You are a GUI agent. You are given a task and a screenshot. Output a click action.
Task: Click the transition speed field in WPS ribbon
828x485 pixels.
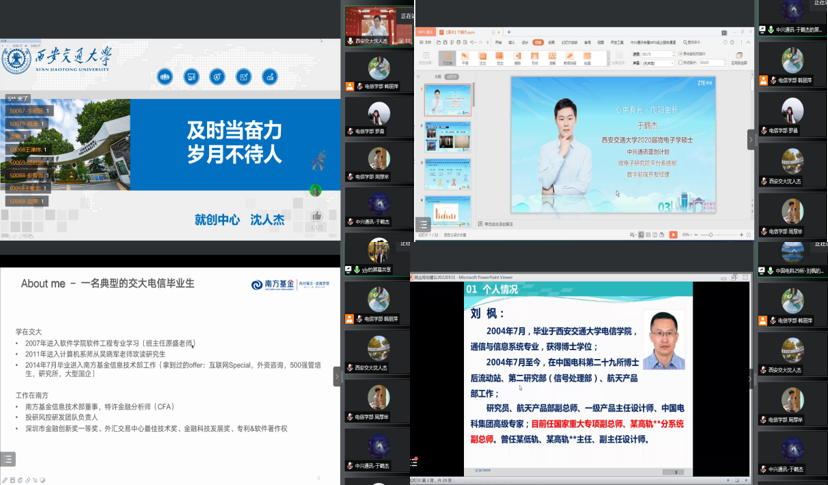[x=657, y=54]
